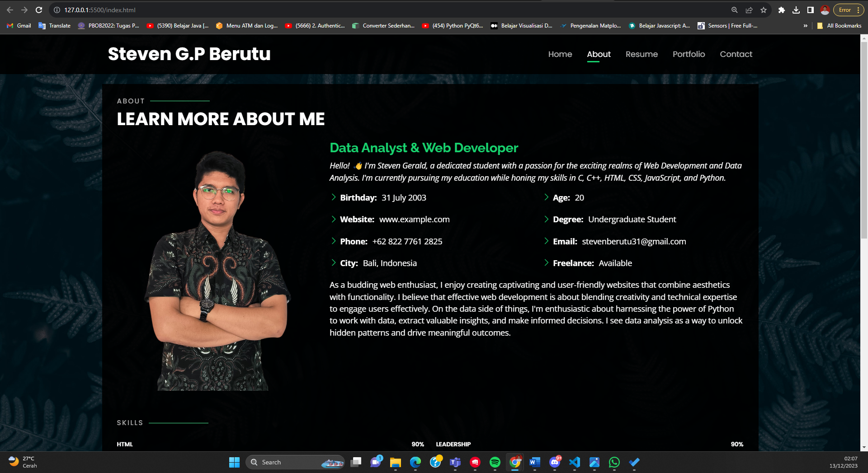The image size is (868, 473).
Task: Open the All Bookmarks folder
Action: click(840, 26)
